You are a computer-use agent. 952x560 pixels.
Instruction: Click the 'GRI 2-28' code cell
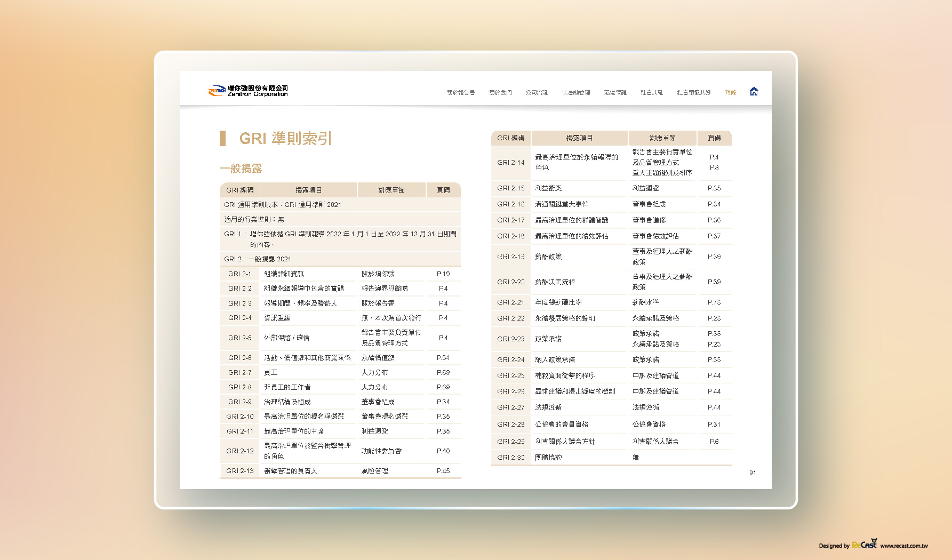(x=511, y=424)
